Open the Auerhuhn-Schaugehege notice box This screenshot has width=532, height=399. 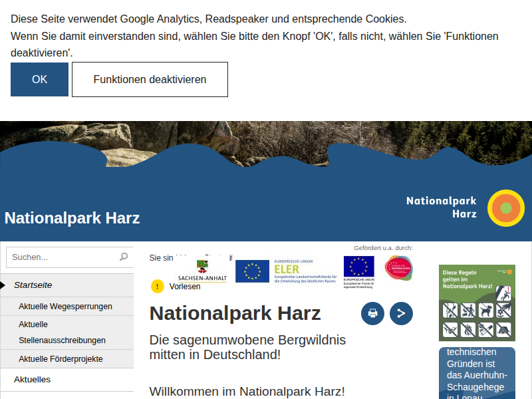point(476,372)
